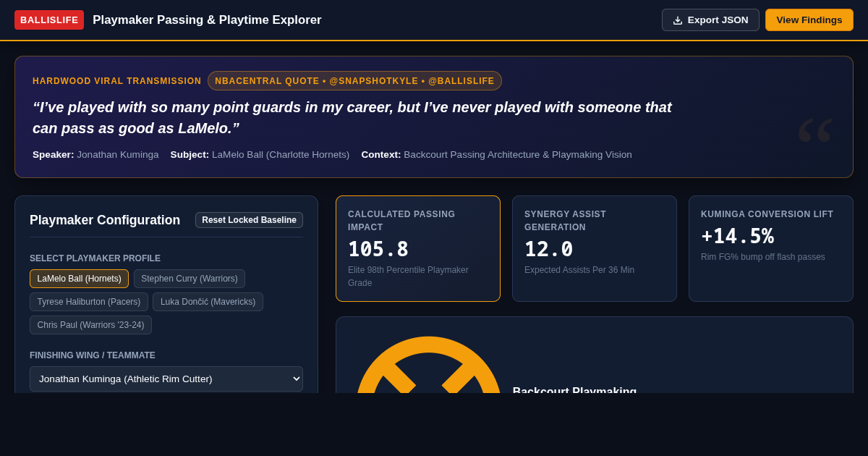Viewport: 868px width, 456px height.
Task: Click the Calculated Passing Impact card
Action: point(418,248)
